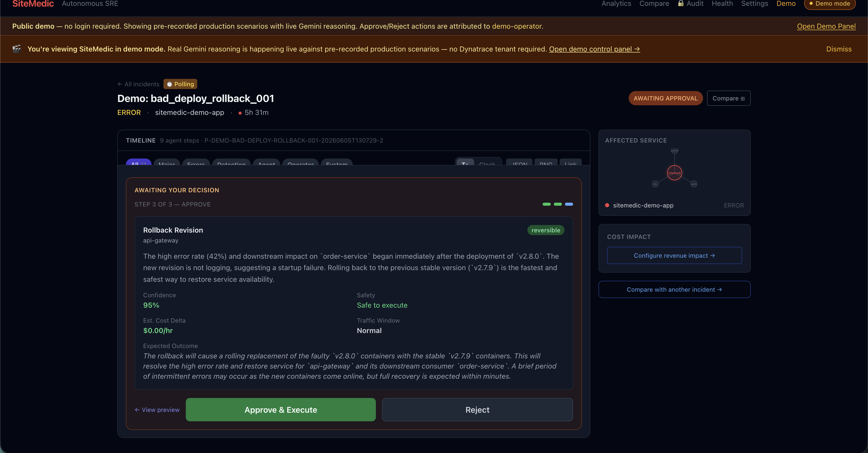Open the 'Open Demo Panel' link
Viewport: 868px width, 453px height.
pos(826,26)
